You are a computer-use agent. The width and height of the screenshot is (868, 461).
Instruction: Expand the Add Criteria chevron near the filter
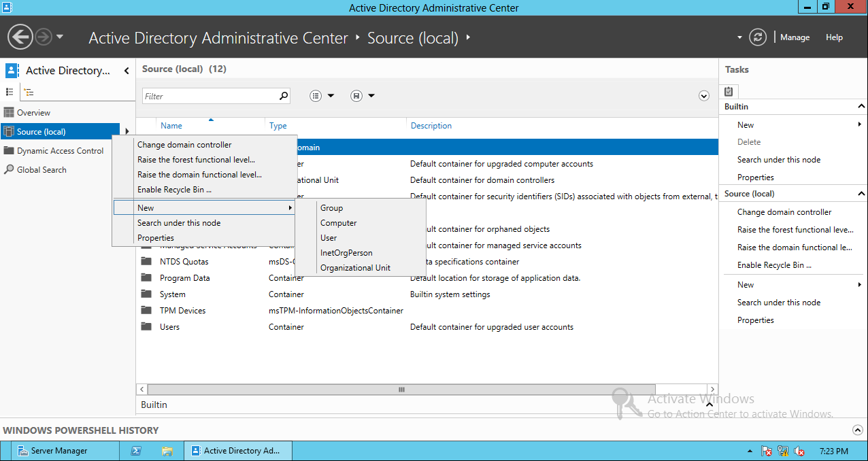coord(704,95)
